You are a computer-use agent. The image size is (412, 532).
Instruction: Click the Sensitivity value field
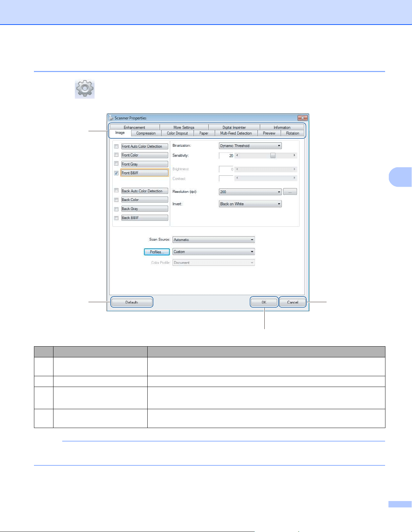(226, 156)
